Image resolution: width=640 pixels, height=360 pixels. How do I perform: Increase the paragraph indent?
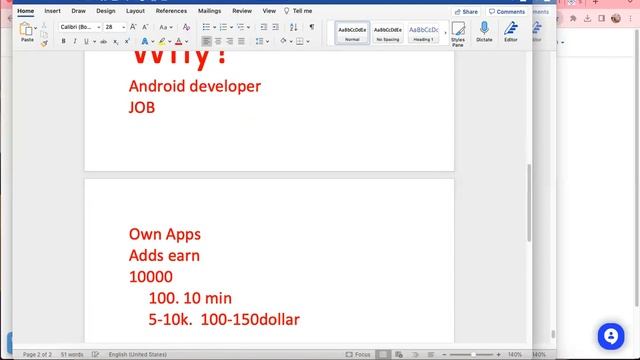coord(276,27)
